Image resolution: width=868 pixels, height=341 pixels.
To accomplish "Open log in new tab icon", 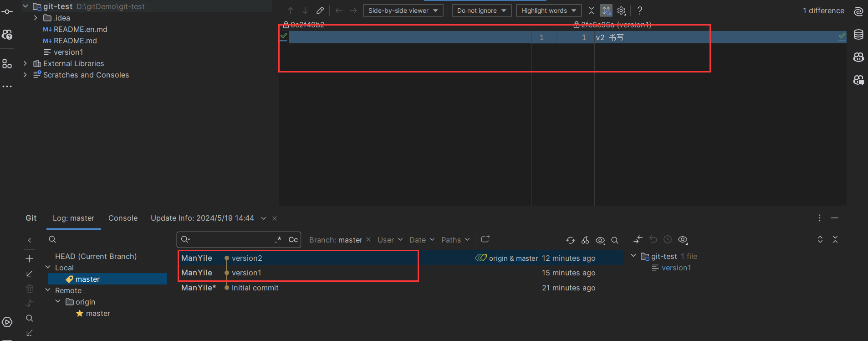I will coord(485,239).
